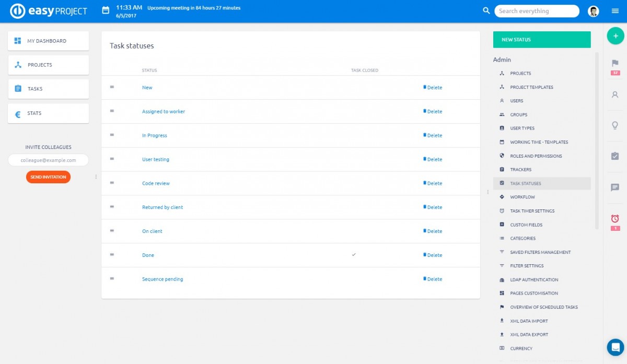Open the chat bubble icon in sidebar
This screenshot has height=364, width=627.
615,187
